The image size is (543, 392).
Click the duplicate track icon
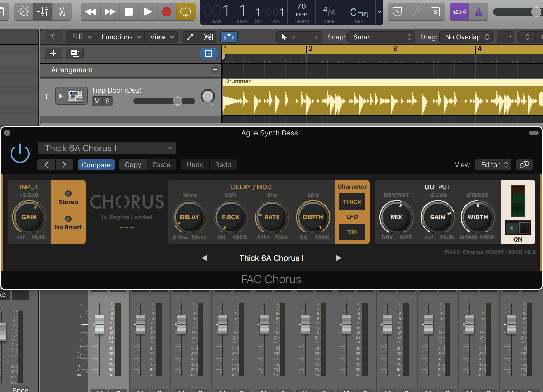point(75,53)
